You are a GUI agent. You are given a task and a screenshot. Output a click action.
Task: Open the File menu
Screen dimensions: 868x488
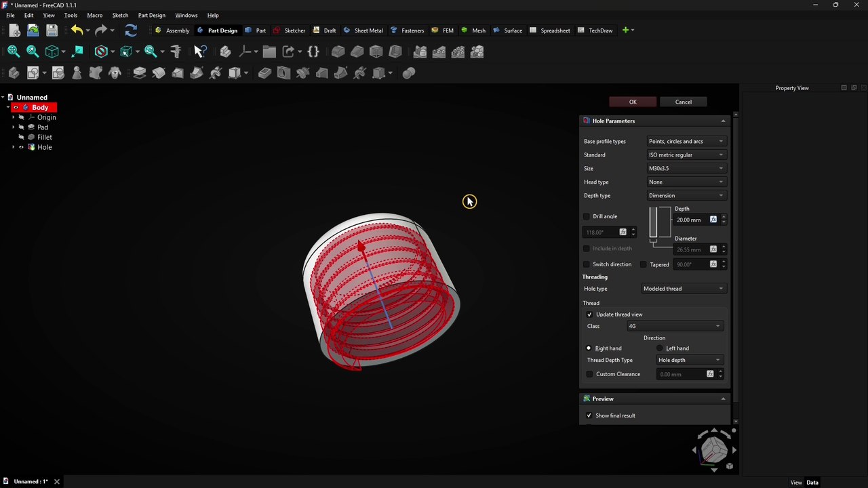(10, 15)
